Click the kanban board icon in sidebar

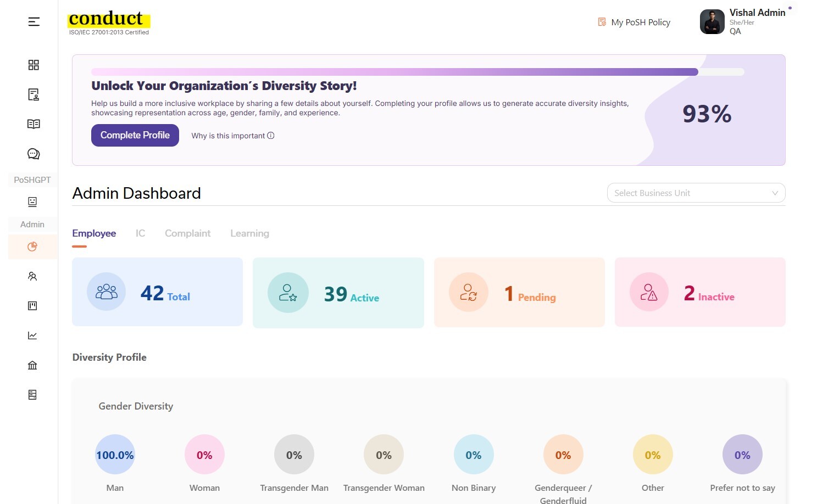32,306
